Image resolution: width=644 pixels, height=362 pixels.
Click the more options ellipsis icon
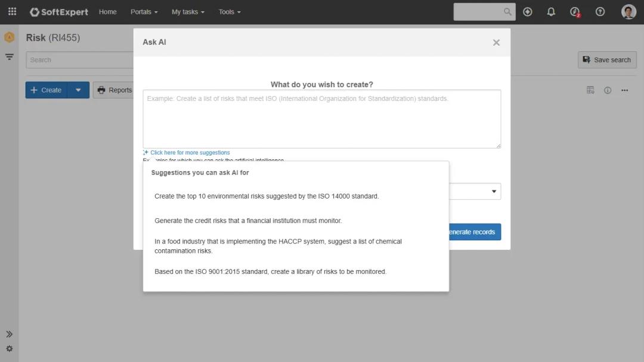(x=624, y=90)
